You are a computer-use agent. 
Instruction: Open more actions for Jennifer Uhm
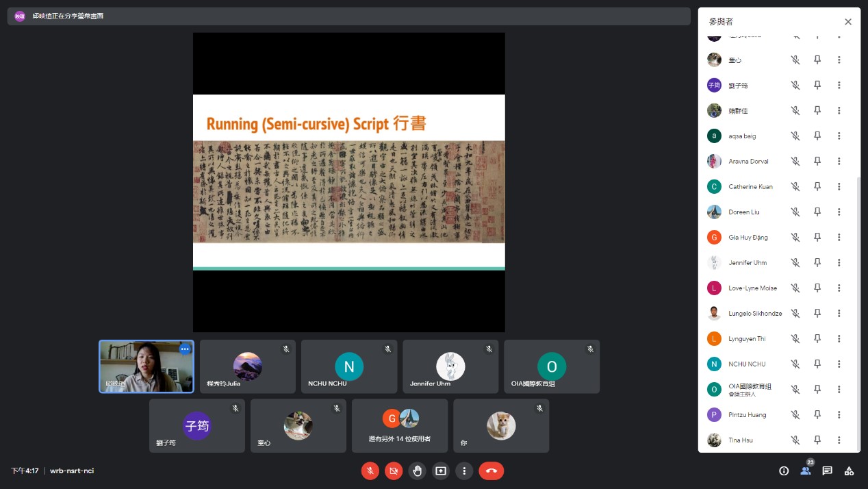click(x=839, y=262)
